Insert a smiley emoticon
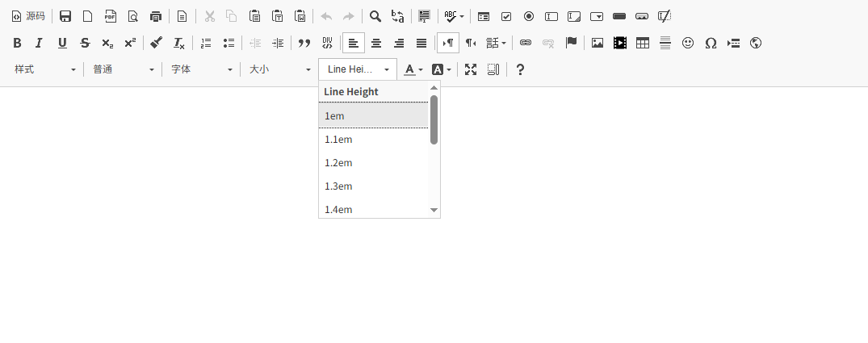Viewport: 868px width, 343px height. [x=688, y=43]
